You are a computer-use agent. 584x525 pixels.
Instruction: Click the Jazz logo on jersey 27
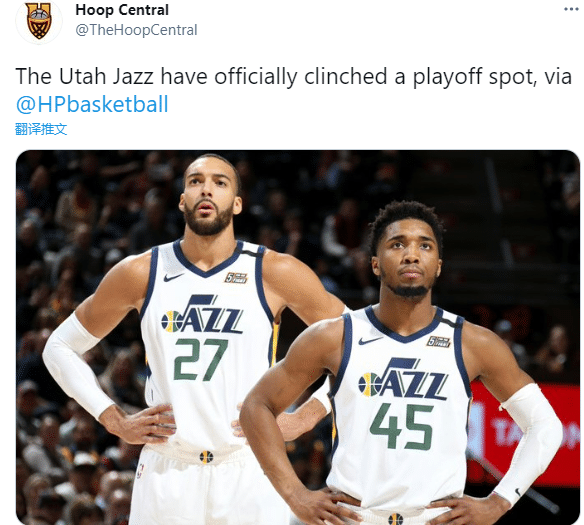202,314
